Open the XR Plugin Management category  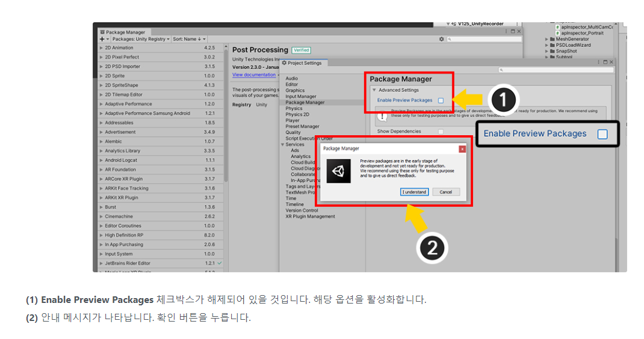[310, 216]
